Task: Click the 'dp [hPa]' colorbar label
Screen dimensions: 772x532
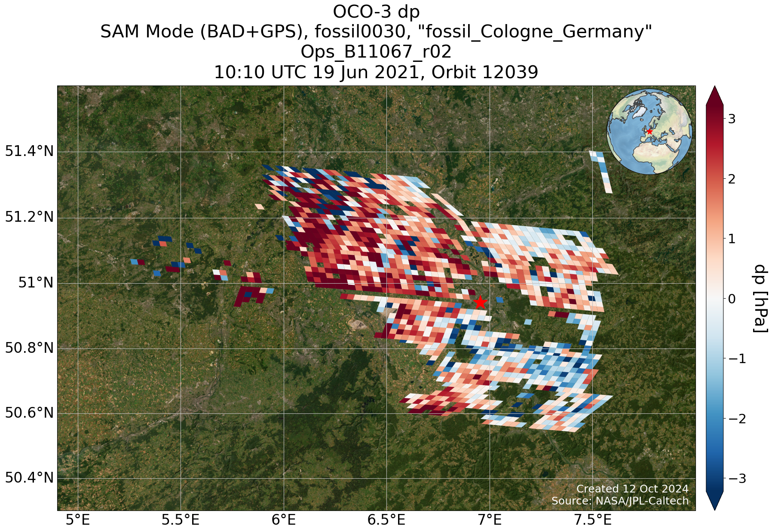Action: pos(760,298)
